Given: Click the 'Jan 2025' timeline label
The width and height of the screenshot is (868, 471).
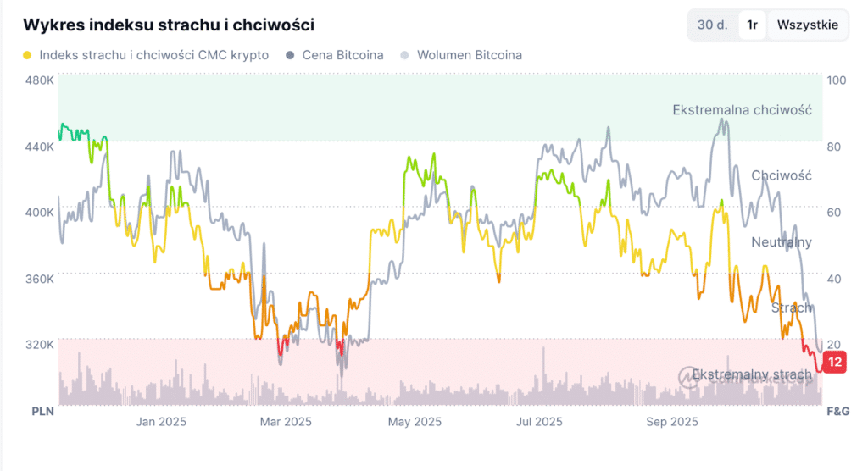Looking at the screenshot, I should click(x=161, y=421).
